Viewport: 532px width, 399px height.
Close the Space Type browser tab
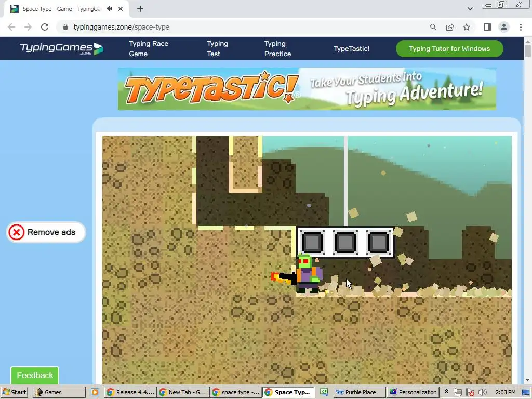click(x=121, y=9)
